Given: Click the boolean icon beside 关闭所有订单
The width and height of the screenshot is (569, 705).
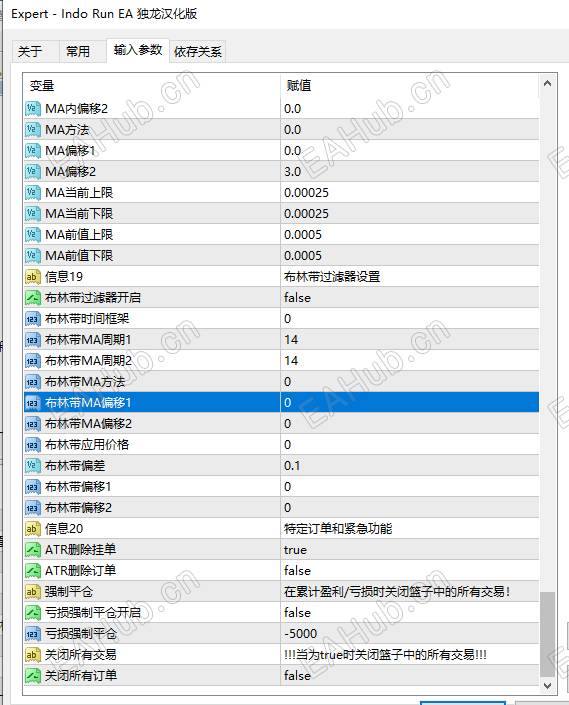Looking at the screenshot, I should point(32,675).
